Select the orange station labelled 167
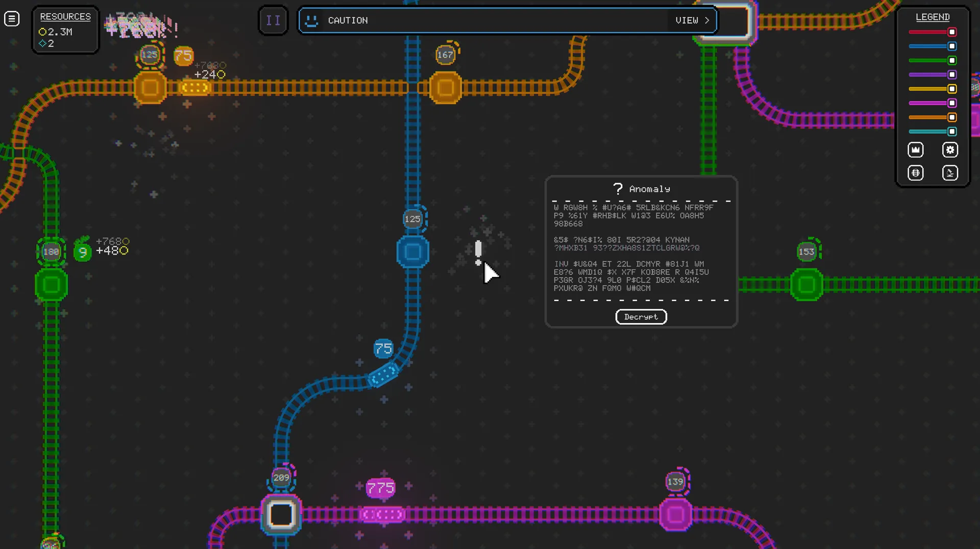 446,88
